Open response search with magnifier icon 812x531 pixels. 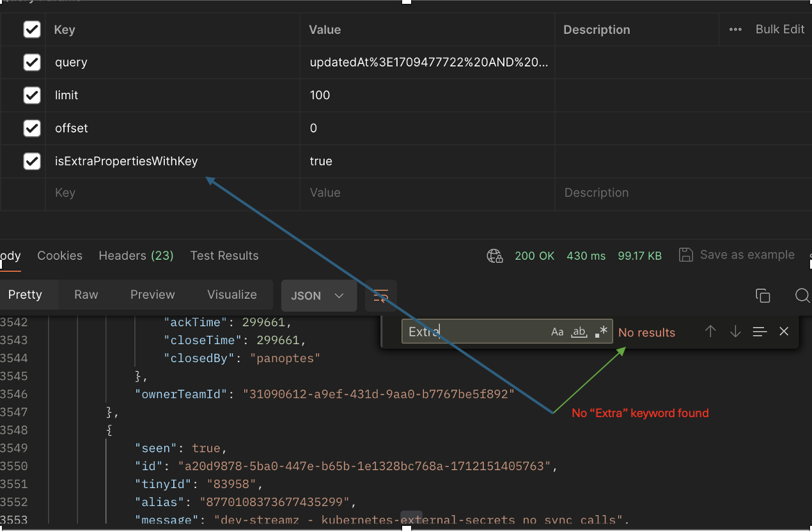tap(802, 295)
